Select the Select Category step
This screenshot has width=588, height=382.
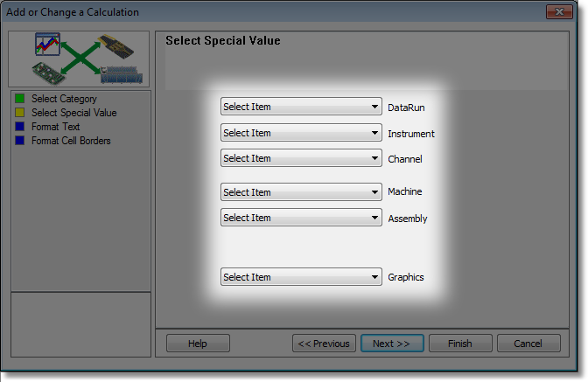point(64,99)
